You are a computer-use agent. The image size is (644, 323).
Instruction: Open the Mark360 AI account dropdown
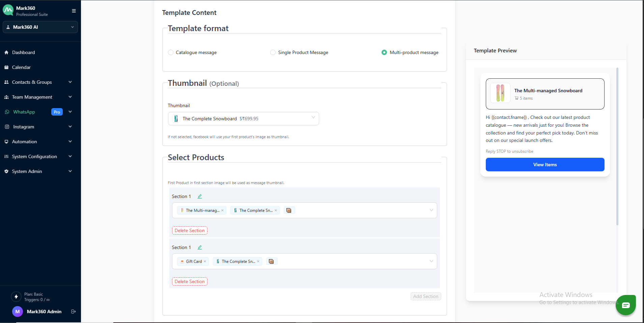point(40,27)
